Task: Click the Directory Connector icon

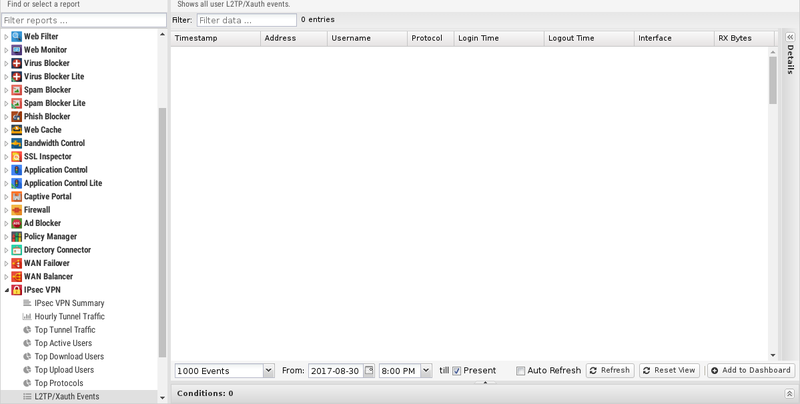Action: [16, 250]
